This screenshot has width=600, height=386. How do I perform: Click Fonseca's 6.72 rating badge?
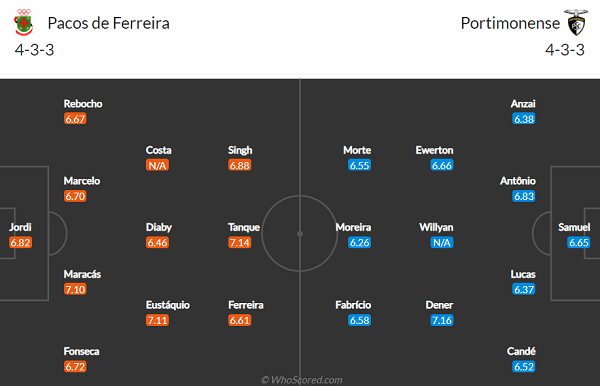[x=75, y=366]
